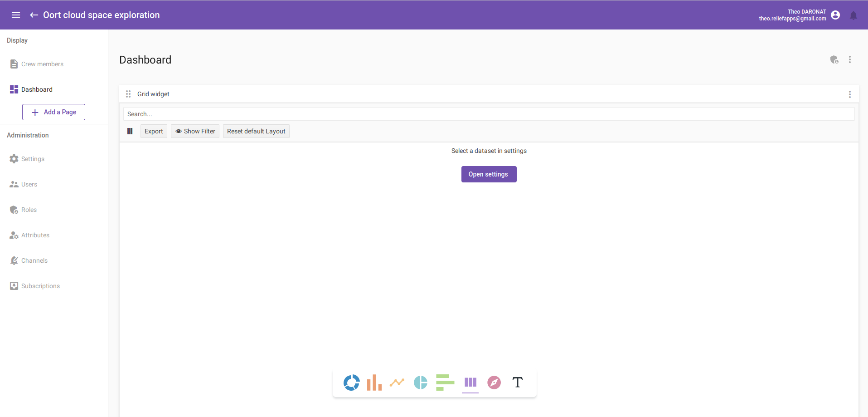Click the Subscriptions inbox icon

[14, 286]
